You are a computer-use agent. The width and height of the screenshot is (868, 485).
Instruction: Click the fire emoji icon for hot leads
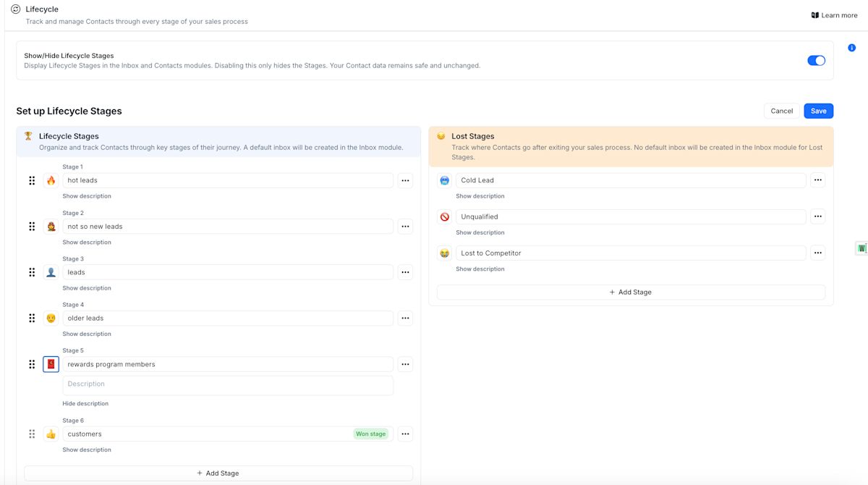pyautogui.click(x=51, y=180)
